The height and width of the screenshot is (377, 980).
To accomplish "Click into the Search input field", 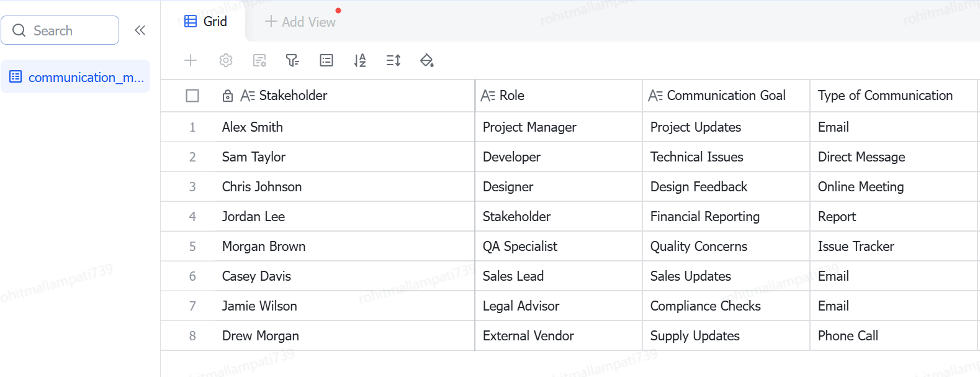I will [60, 30].
